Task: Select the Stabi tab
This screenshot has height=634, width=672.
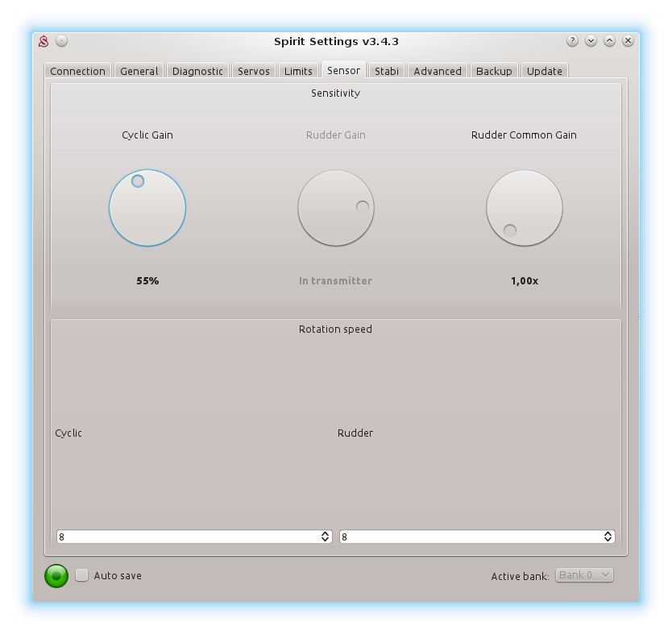Action: pyautogui.click(x=387, y=71)
